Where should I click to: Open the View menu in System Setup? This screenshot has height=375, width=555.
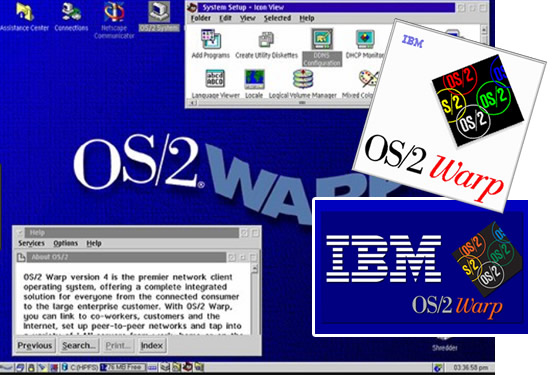click(247, 18)
